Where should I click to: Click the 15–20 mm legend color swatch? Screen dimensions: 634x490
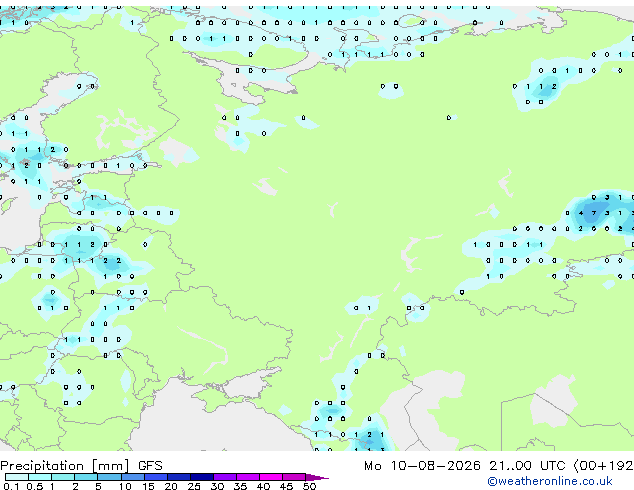point(156,477)
